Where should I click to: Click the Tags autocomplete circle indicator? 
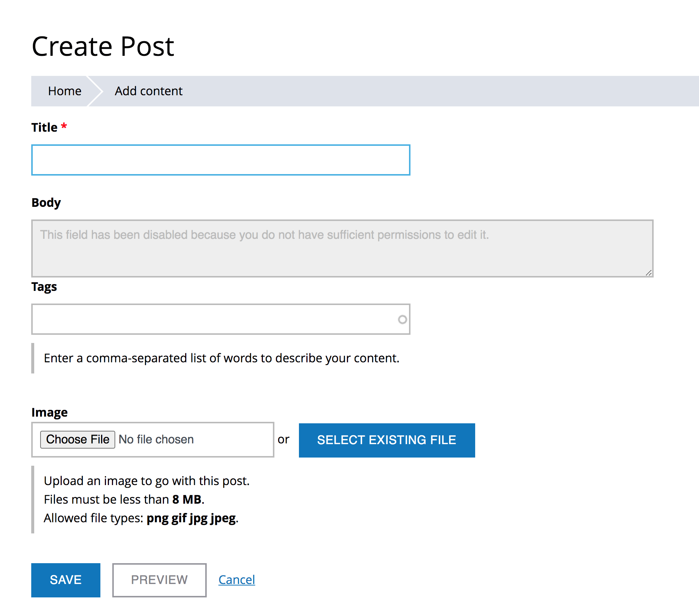(x=402, y=320)
